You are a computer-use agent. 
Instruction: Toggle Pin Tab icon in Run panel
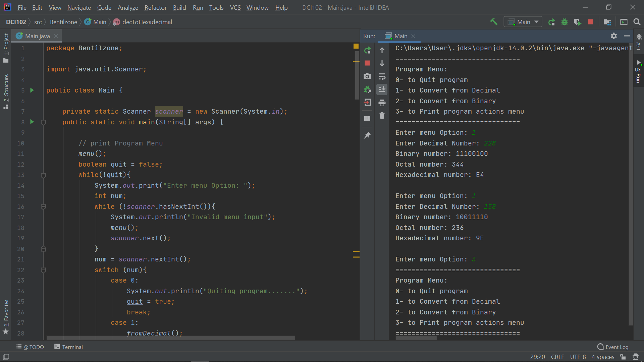click(x=367, y=135)
